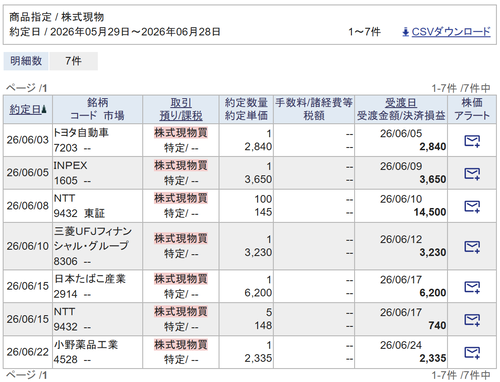Viewport: 500px width, 382px height.
Task: Toggle sort arrow next to 約定日
Action: (x=44, y=109)
